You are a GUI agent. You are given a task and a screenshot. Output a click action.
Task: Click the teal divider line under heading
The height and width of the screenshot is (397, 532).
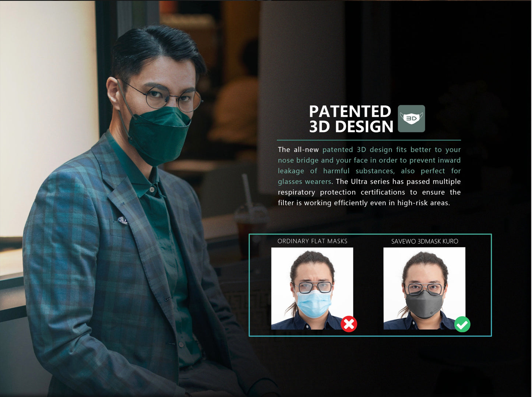pyautogui.click(x=369, y=140)
